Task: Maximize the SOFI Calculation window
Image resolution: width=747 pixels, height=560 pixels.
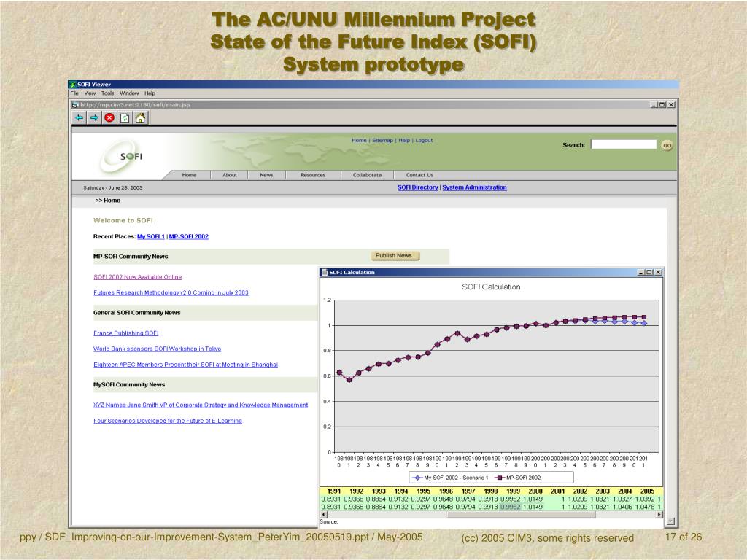Action: (x=649, y=273)
